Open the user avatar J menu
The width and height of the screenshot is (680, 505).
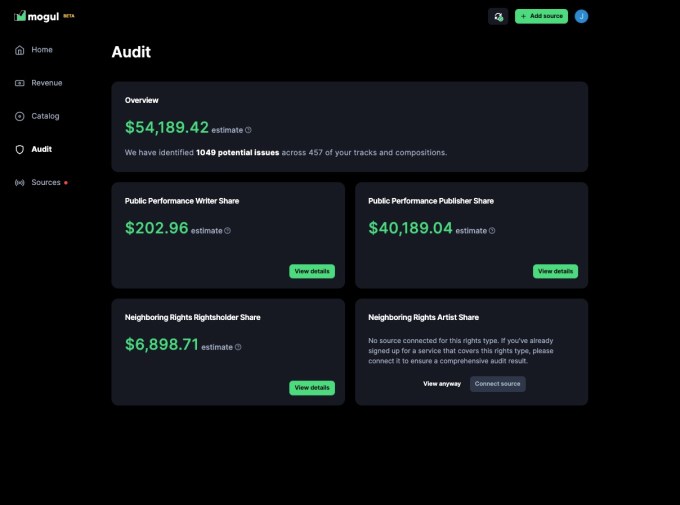coord(581,16)
